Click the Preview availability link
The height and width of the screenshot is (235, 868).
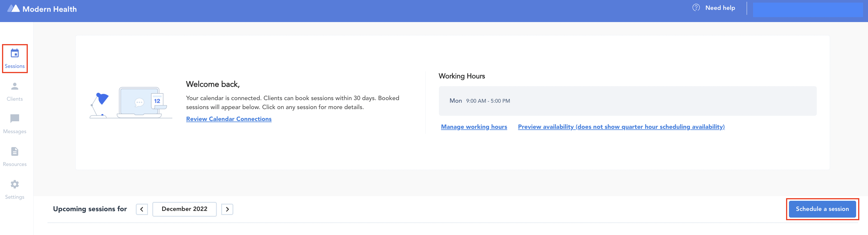[621, 127]
